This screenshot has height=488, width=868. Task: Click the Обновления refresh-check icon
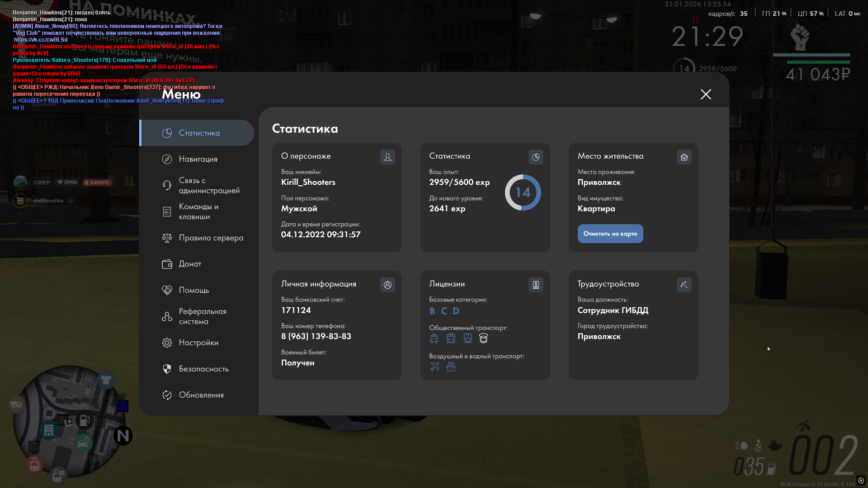point(167,395)
